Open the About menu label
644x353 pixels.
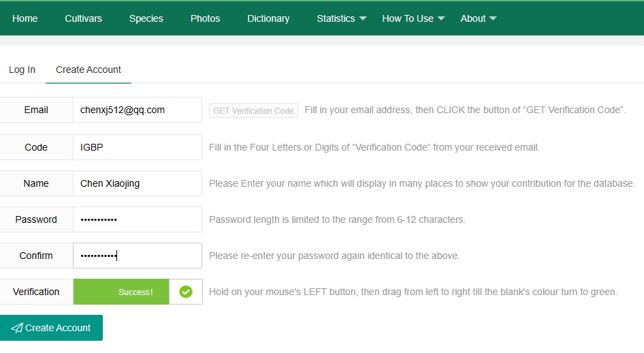click(x=472, y=18)
